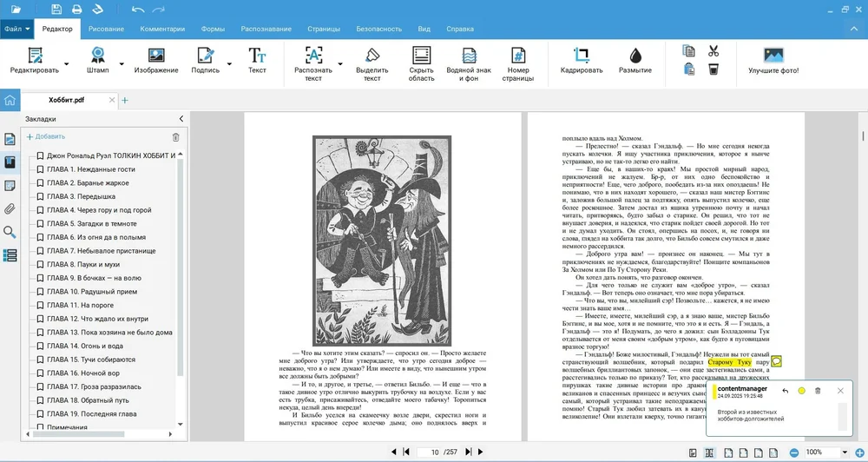Click Распознать текст
868x462 pixels.
[313, 64]
